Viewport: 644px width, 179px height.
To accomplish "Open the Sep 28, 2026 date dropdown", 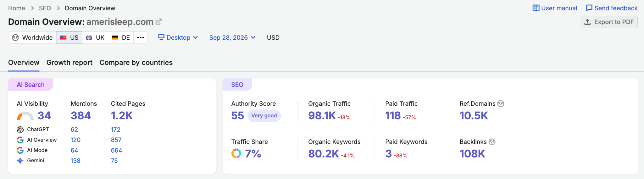I will click(232, 38).
